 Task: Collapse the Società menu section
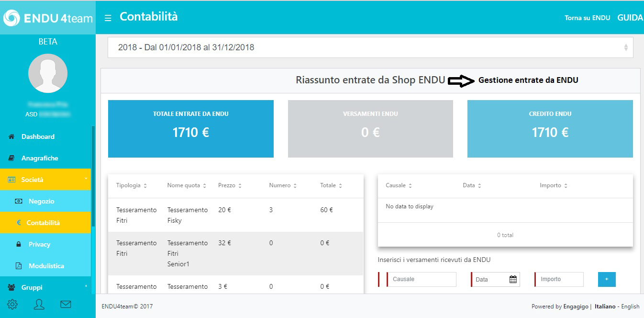click(45, 180)
